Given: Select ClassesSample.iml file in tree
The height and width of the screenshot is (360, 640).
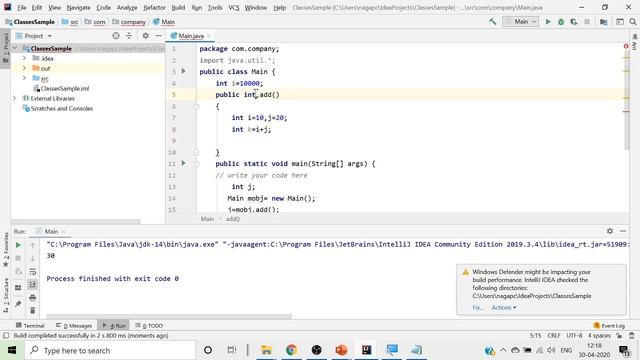Looking at the screenshot, I should (x=64, y=88).
